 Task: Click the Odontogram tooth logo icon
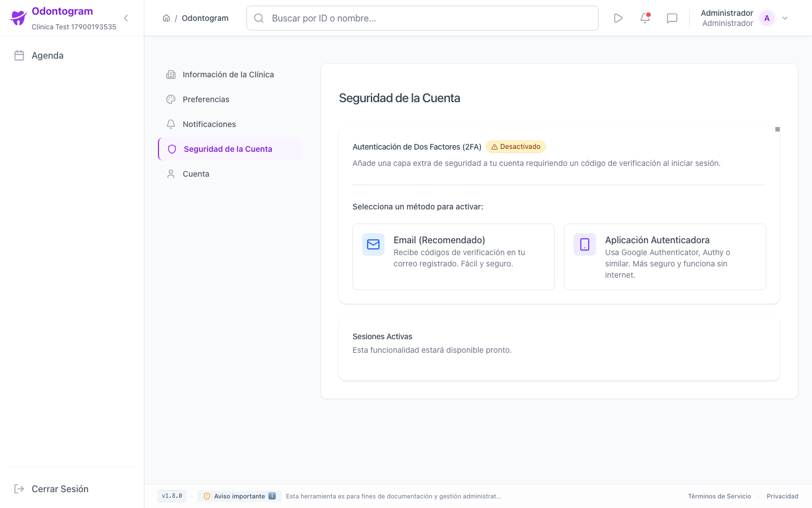tap(19, 18)
